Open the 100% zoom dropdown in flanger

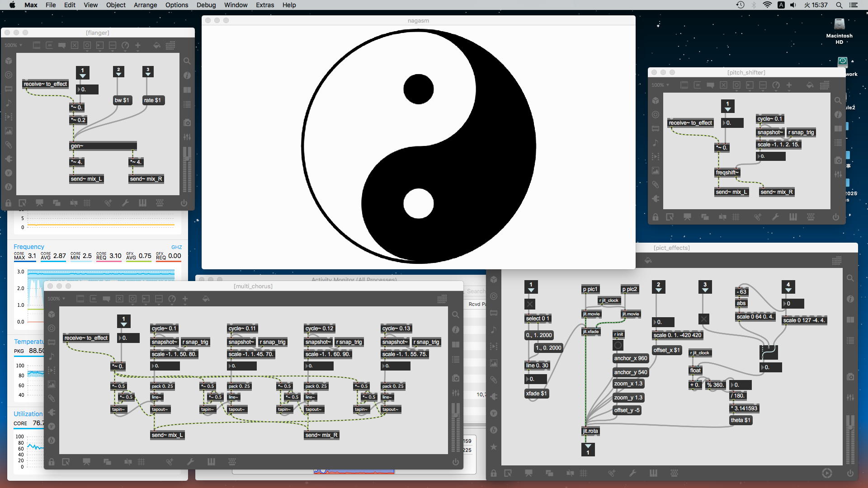click(13, 45)
